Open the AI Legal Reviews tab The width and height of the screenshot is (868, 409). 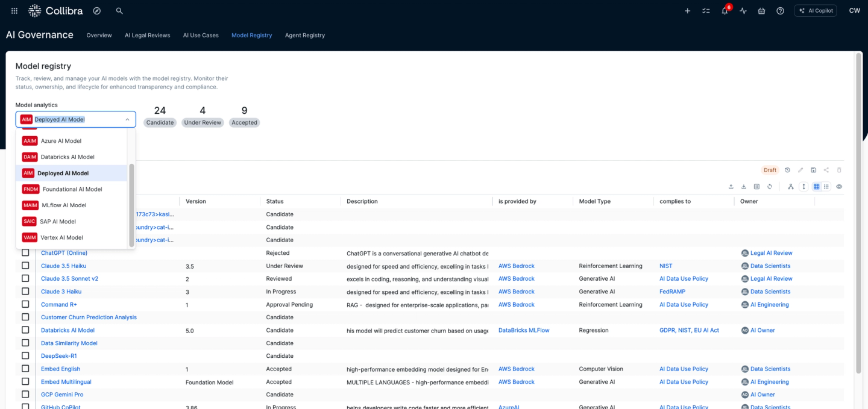point(147,36)
